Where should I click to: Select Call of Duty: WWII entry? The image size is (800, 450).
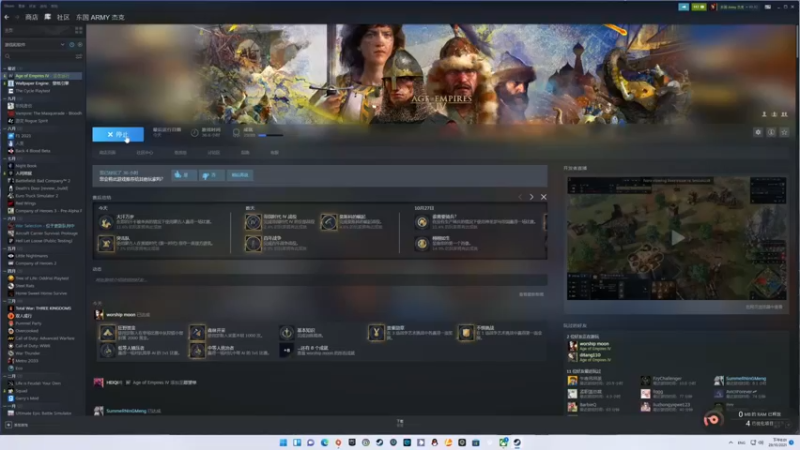coord(43,346)
